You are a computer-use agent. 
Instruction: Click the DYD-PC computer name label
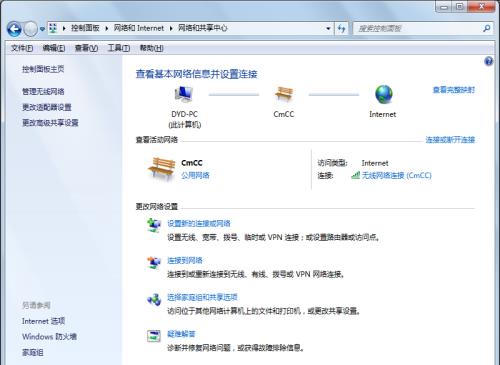184,114
